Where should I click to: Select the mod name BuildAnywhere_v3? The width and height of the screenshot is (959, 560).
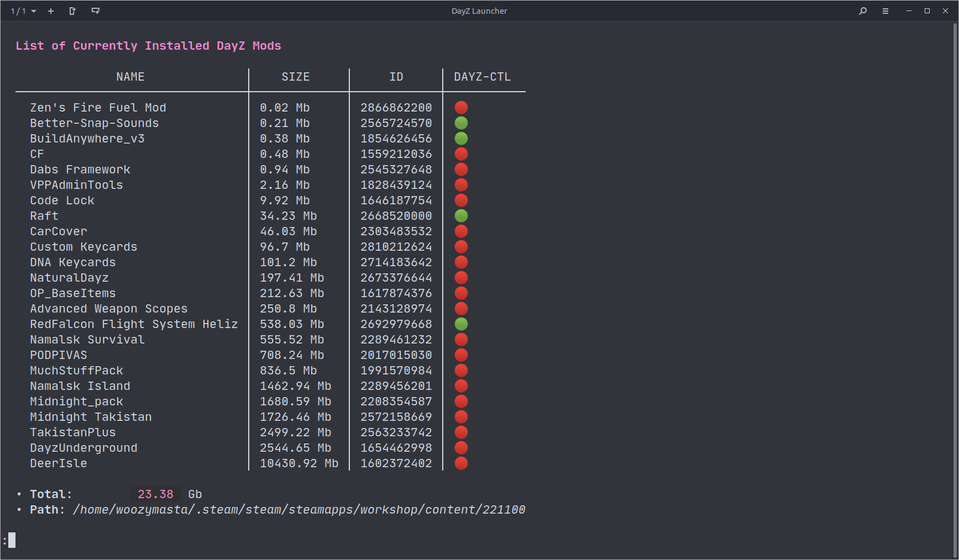point(87,139)
